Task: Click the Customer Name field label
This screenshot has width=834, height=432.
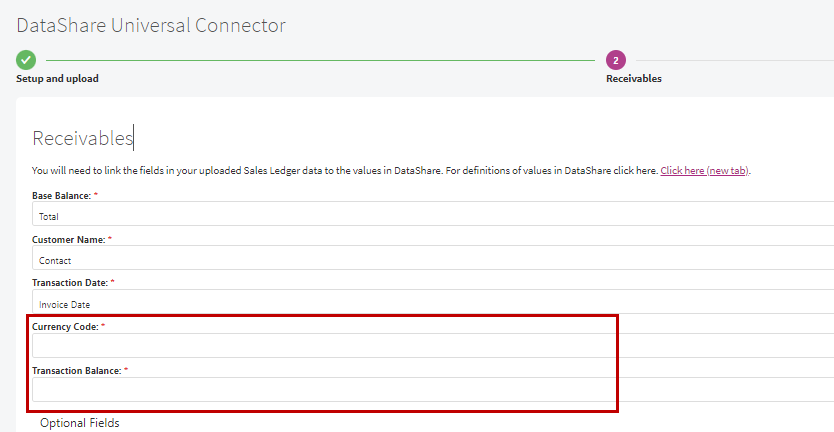Action: click(x=69, y=239)
